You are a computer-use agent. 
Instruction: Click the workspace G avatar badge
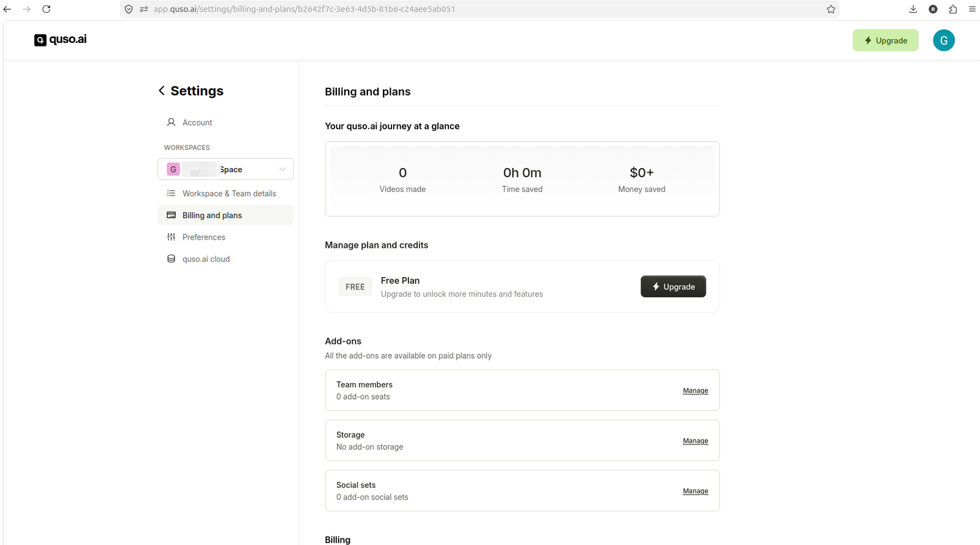[x=173, y=169]
